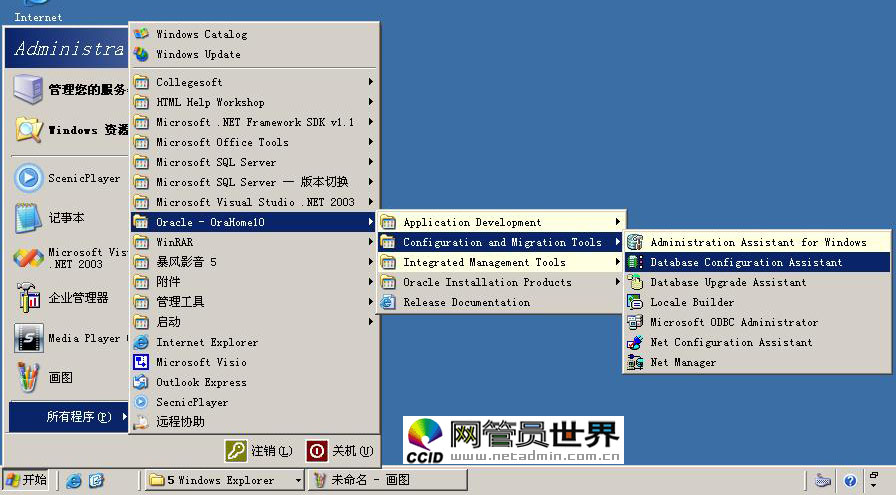Click the 注销 log off button

259,451
